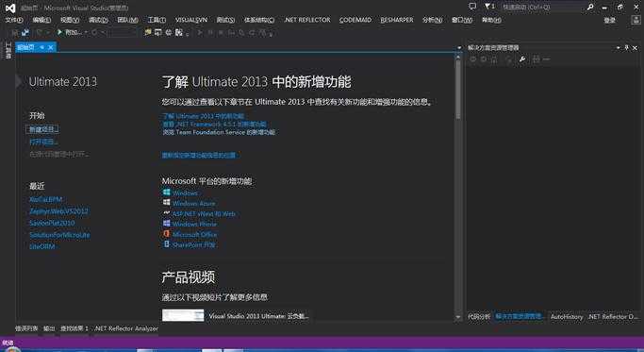644x352 pixels.
Task: Click the round icon third in the second toolbar group
Action: 169,32
